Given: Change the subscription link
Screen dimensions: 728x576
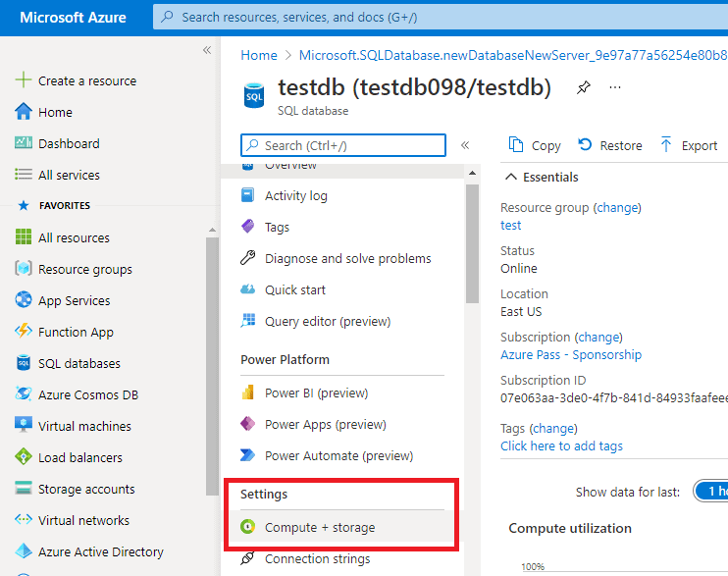Looking at the screenshot, I should tap(598, 337).
